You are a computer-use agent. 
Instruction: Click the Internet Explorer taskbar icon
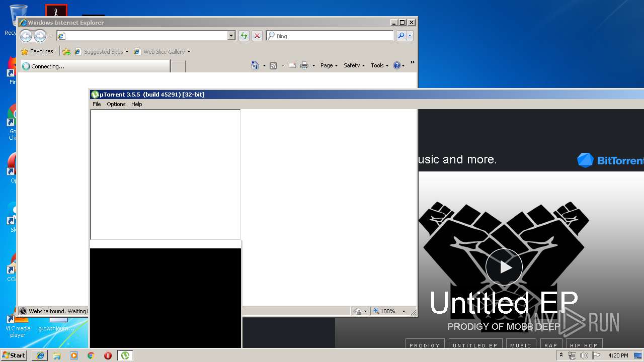40,355
